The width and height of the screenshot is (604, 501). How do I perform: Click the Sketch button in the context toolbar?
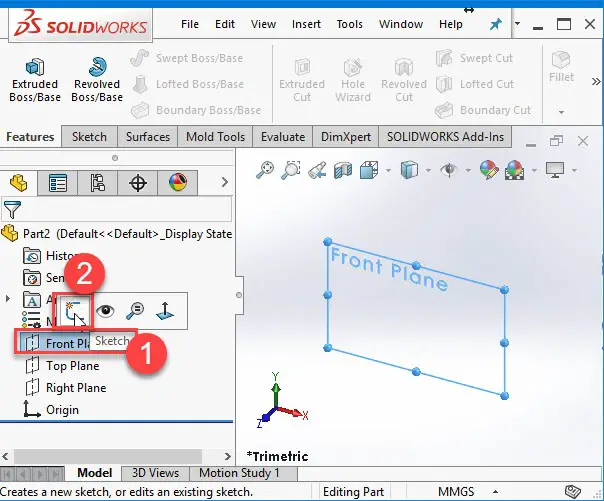(x=73, y=312)
